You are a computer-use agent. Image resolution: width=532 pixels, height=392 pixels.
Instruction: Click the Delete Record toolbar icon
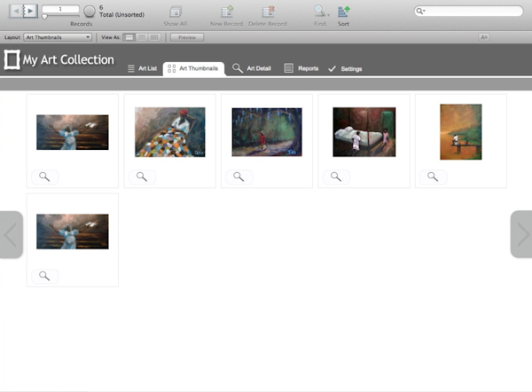pyautogui.click(x=267, y=12)
